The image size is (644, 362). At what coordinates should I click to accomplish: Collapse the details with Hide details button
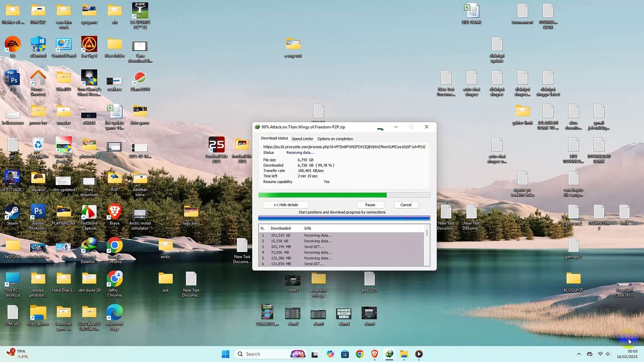coord(286,205)
